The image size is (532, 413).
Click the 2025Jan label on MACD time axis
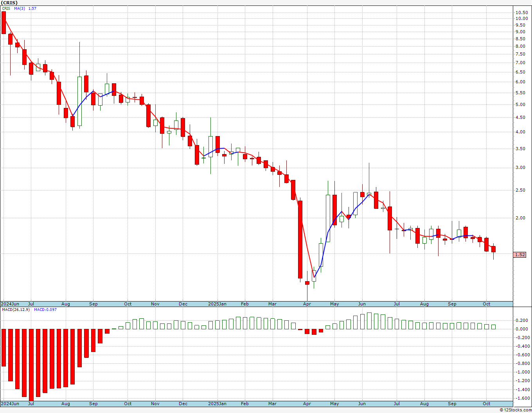[217, 404]
